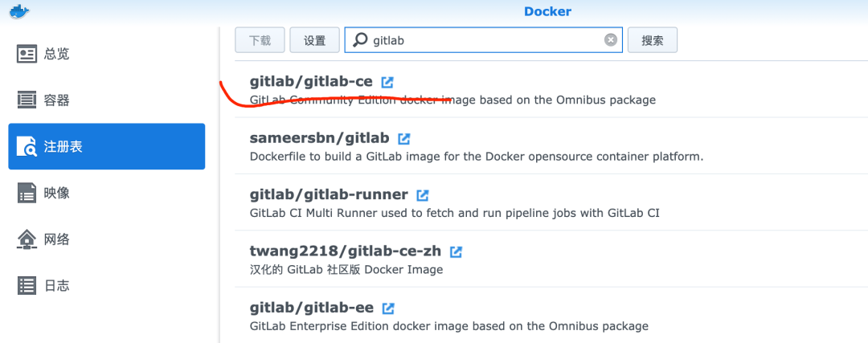Open external link icon for twang2218/gitlab-ce-zh
868x343 pixels.
coord(456,251)
